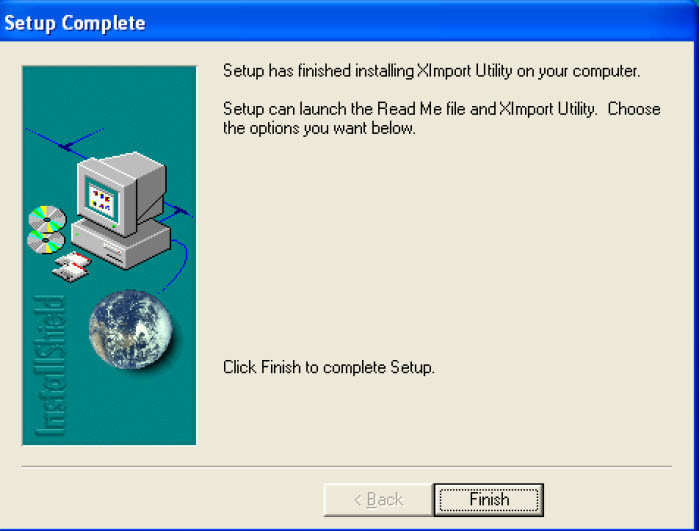Click the blue cable curving toward the globe
The width and height of the screenshot is (700, 531).
coord(177,265)
